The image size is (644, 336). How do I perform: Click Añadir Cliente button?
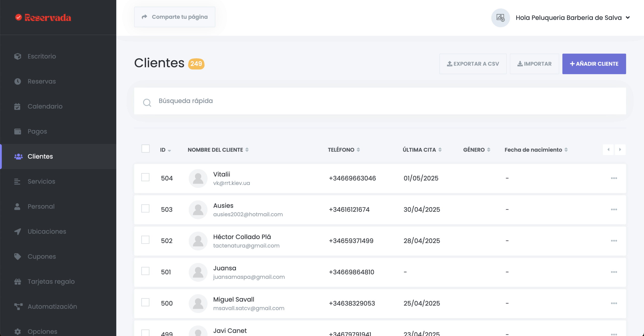pyautogui.click(x=594, y=64)
